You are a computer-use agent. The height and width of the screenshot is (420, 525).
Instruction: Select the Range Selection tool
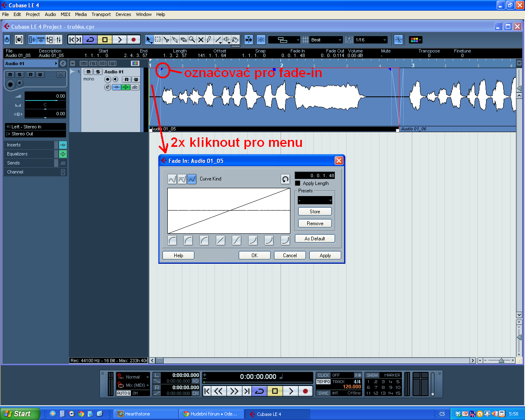pyautogui.click(x=157, y=40)
